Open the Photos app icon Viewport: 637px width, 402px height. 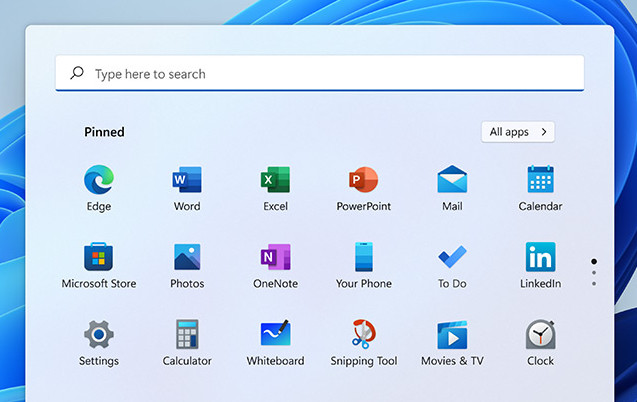click(x=187, y=257)
